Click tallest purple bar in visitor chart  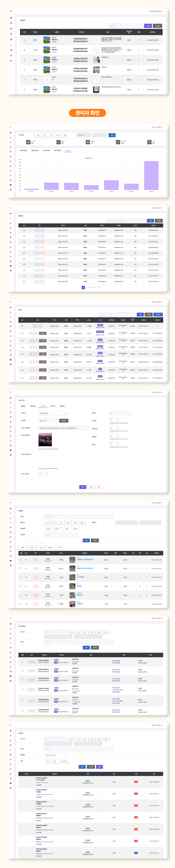[151, 175]
